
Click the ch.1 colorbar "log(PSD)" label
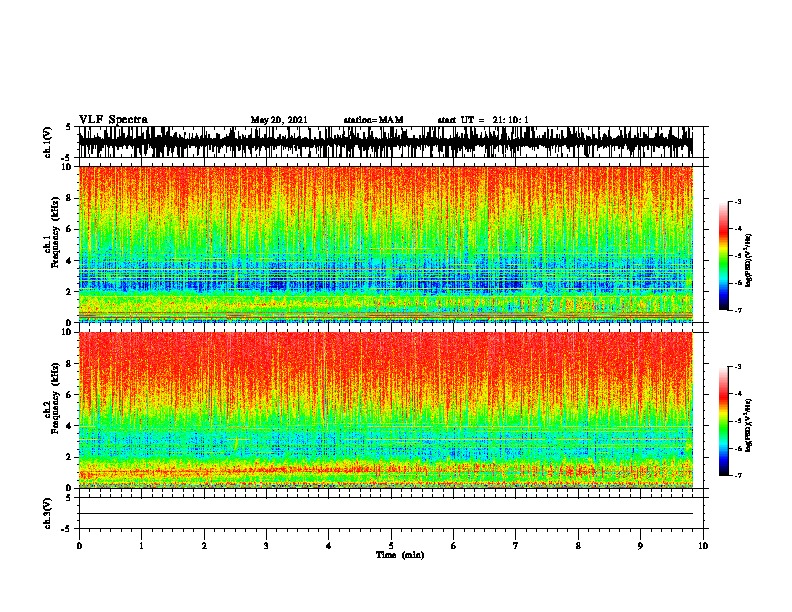[x=748, y=260]
